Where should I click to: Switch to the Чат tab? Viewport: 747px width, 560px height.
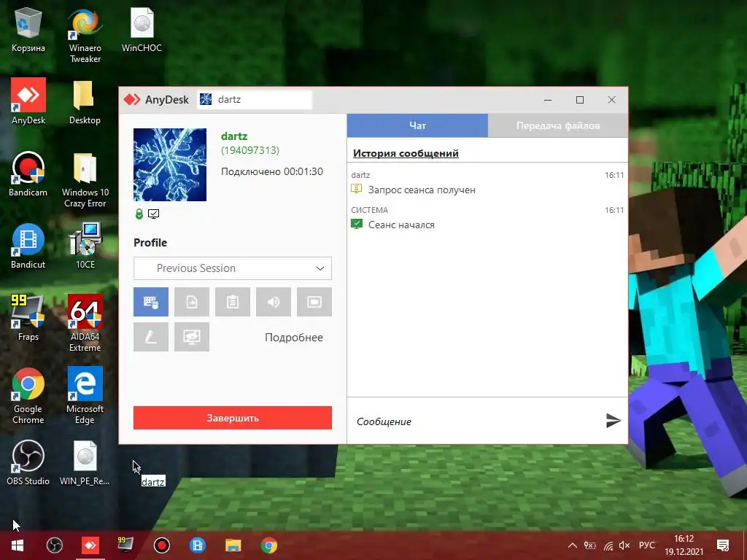pos(417,125)
